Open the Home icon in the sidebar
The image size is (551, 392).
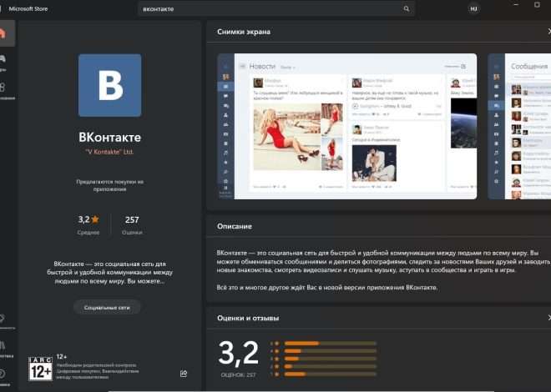[3, 34]
